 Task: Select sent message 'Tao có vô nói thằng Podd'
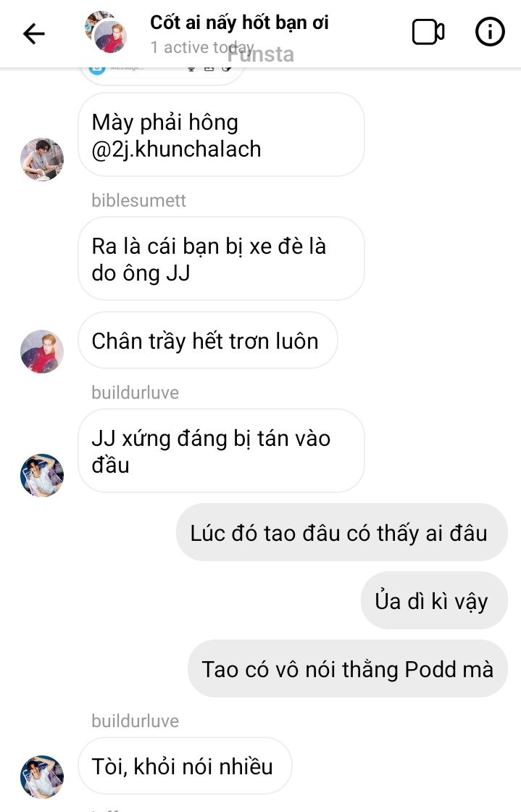click(348, 668)
